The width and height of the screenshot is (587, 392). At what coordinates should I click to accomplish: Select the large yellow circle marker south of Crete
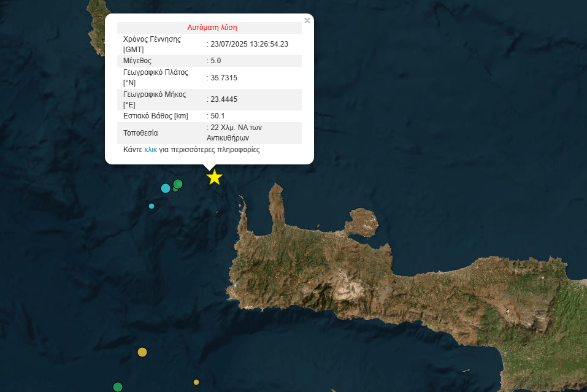(x=142, y=352)
